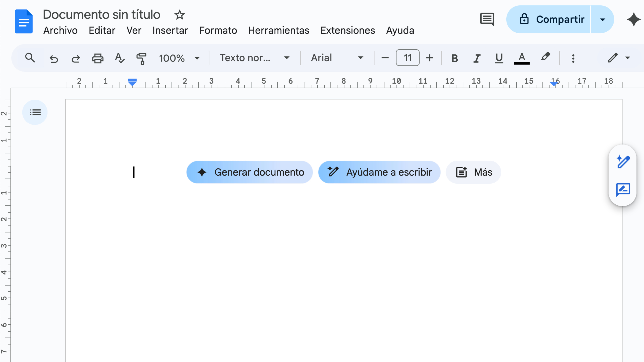The image size is (644, 362).
Task: Toggle underline formatting
Action: [x=499, y=58]
